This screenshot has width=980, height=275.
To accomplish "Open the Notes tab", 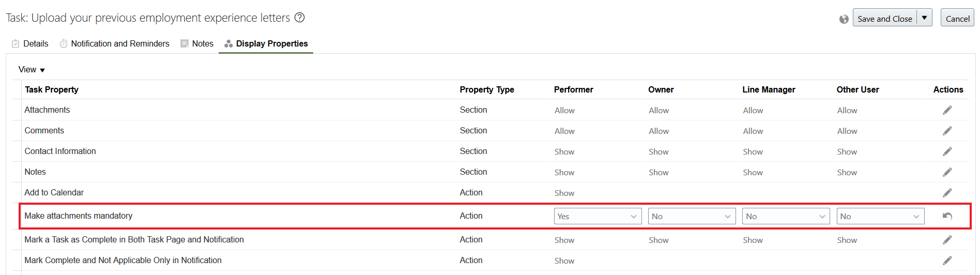I will click(196, 44).
